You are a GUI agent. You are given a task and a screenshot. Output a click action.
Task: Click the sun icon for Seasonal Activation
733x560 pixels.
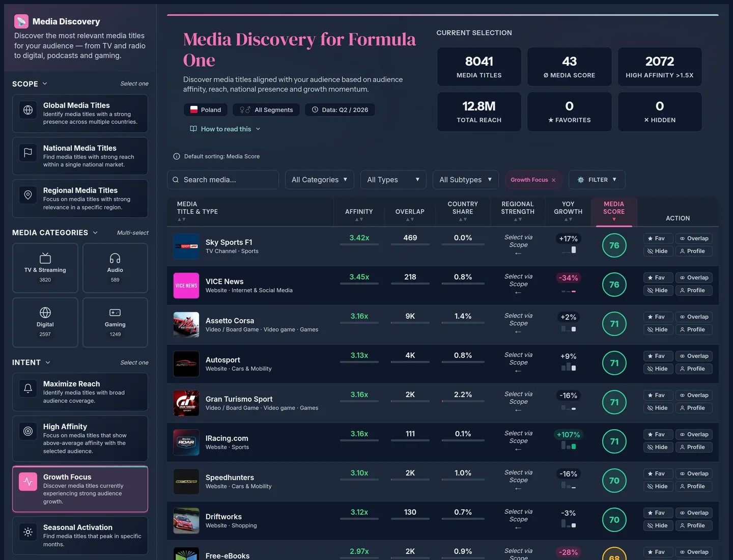28,532
